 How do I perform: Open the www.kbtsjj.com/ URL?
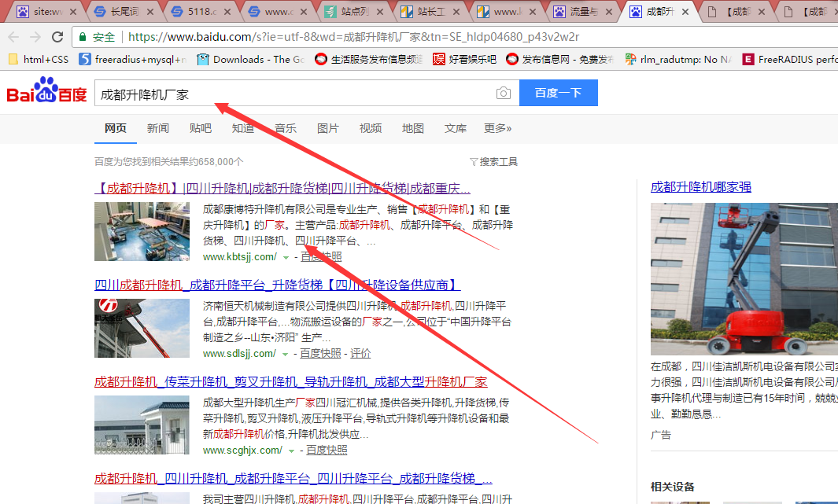(x=240, y=257)
